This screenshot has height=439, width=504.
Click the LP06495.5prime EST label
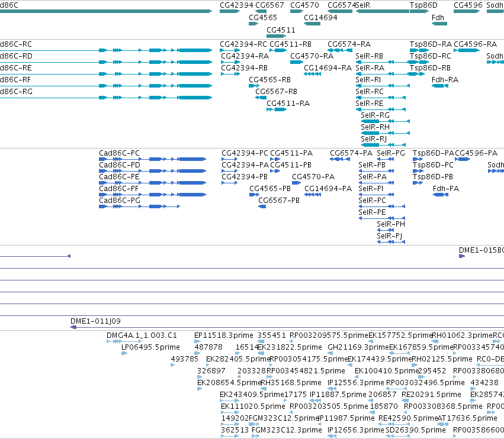pos(150,347)
